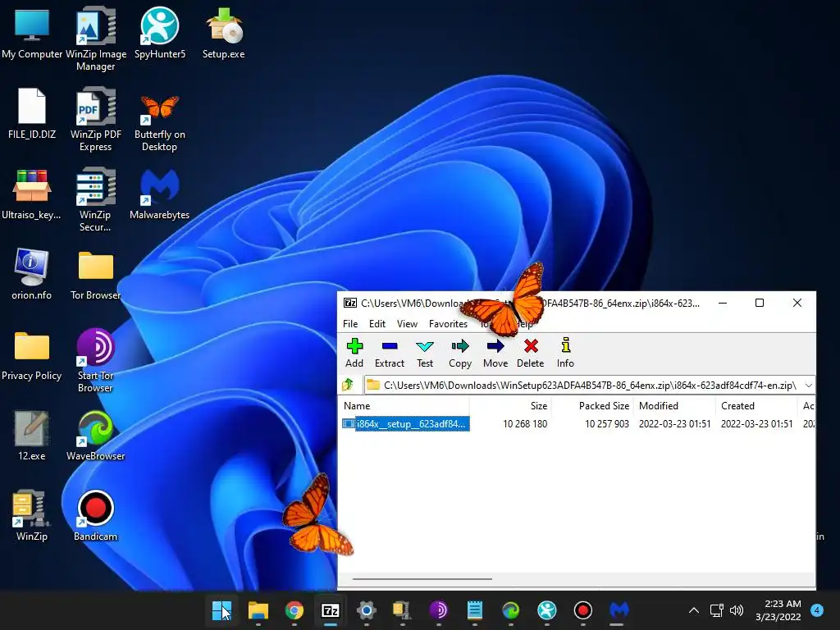The height and width of the screenshot is (630, 840).
Task: Click the horizontal scrollbar in 7-Zip window
Action: coord(422,578)
